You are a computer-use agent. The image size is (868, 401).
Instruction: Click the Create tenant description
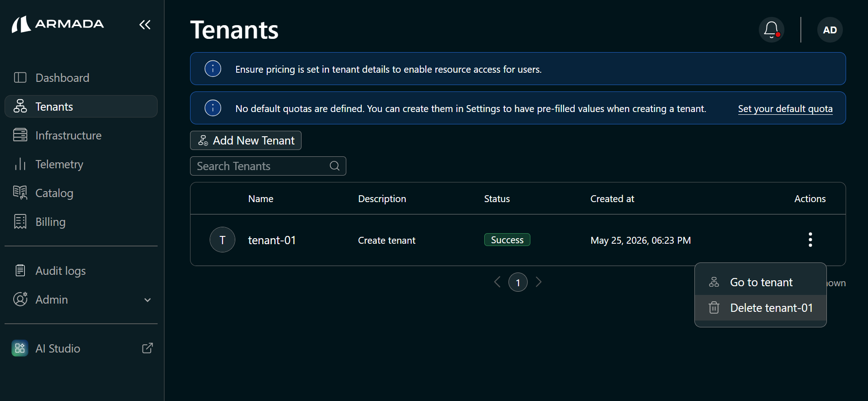pos(386,241)
